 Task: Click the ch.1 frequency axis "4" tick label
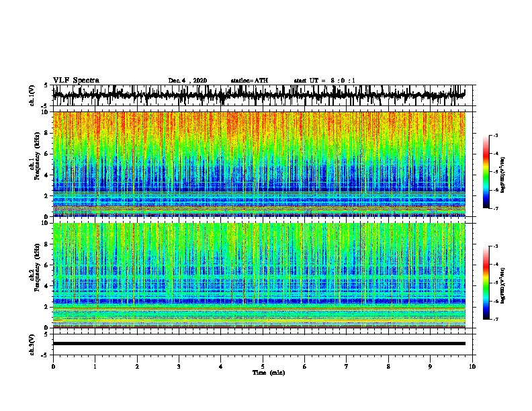point(47,175)
